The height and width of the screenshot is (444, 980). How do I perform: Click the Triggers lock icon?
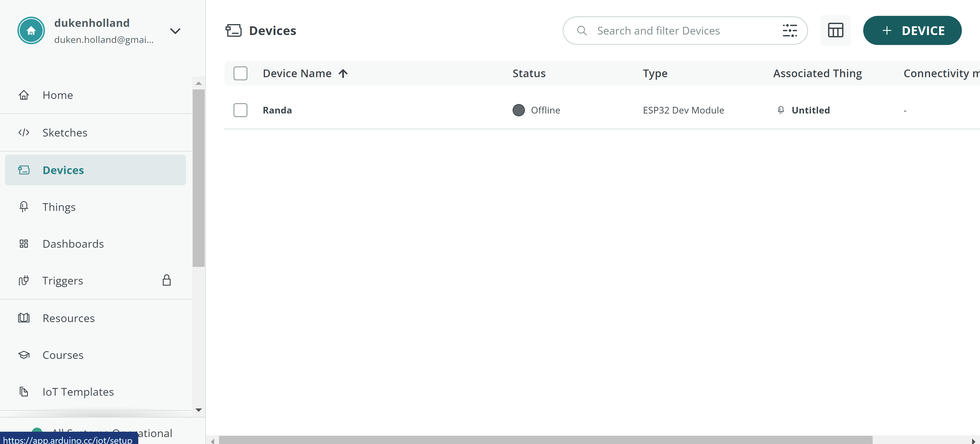click(x=167, y=280)
